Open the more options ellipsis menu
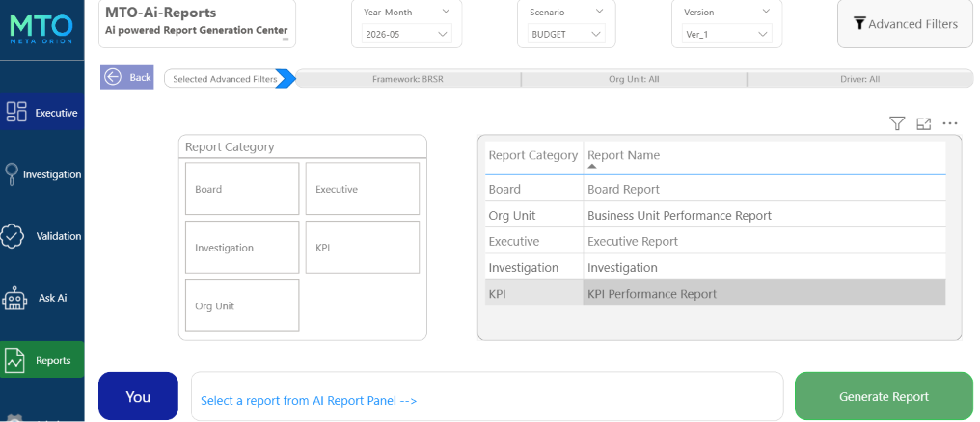The image size is (980, 422). 949,123
